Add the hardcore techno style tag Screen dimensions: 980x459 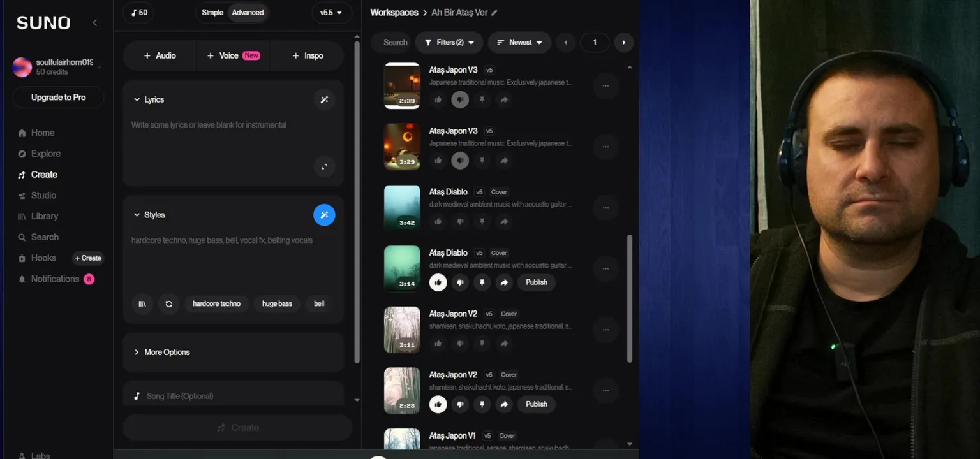pos(216,304)
